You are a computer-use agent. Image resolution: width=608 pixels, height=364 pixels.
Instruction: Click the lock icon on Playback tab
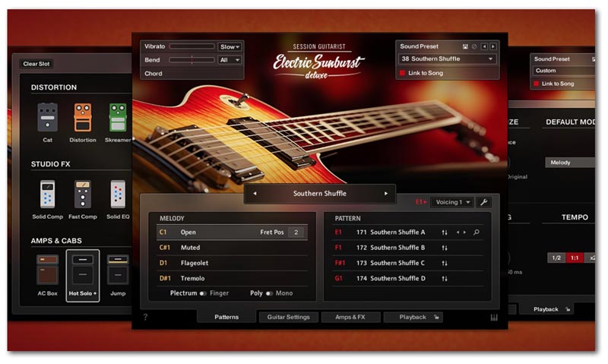pos(436,317)
